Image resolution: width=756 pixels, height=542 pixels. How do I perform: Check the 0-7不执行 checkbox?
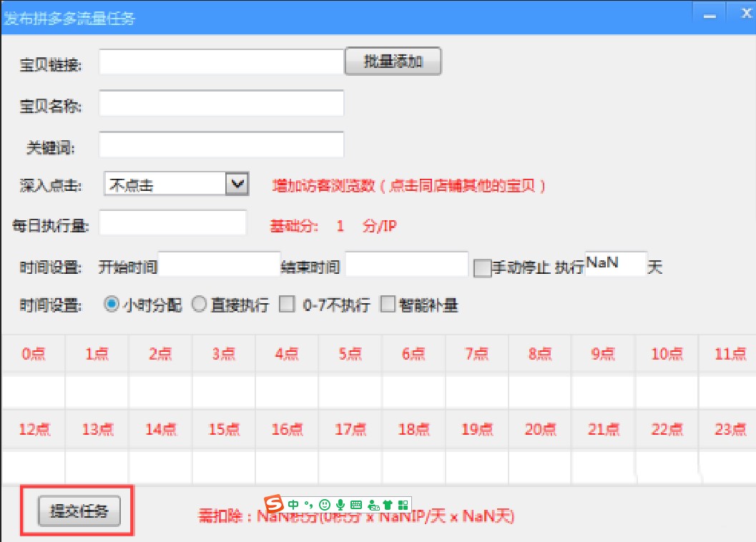tap(287, 305)
